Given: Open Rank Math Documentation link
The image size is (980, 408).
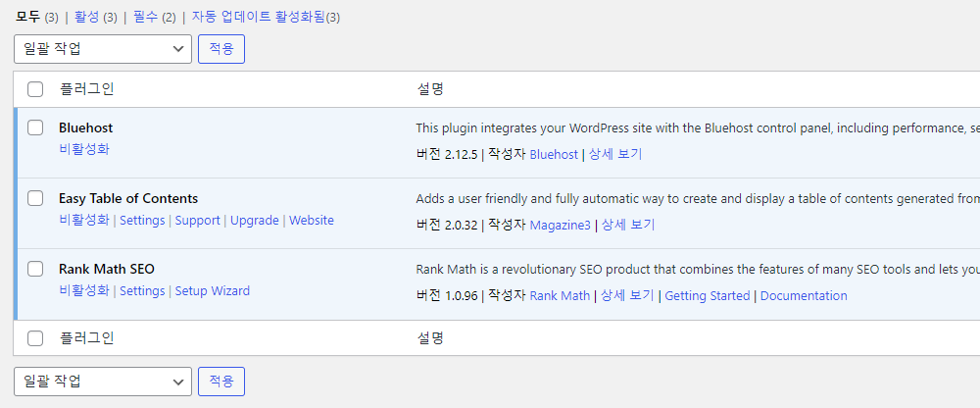Looking at the screenshot, I should pyautogui.click(x=804, y=296).
